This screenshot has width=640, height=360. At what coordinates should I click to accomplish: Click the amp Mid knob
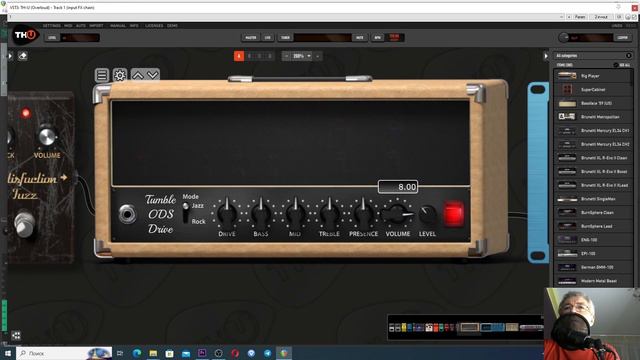[295, 213]
